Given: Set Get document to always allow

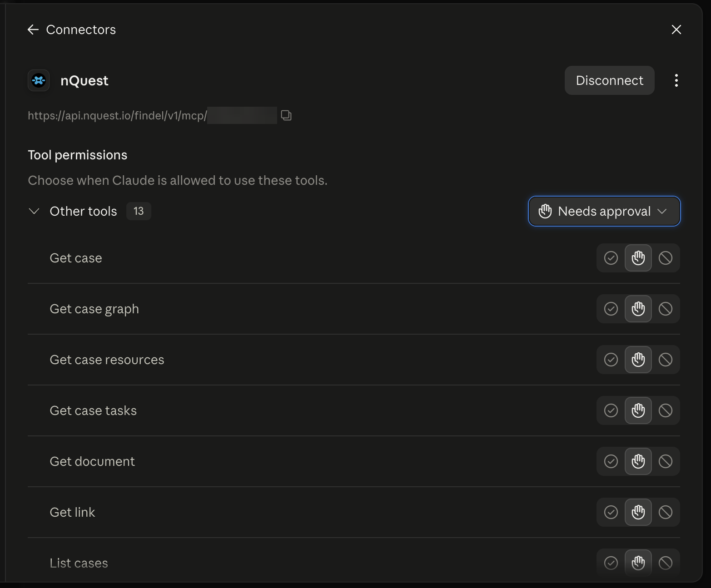Looking at the screenshot, I should click(x=611, y=461).
